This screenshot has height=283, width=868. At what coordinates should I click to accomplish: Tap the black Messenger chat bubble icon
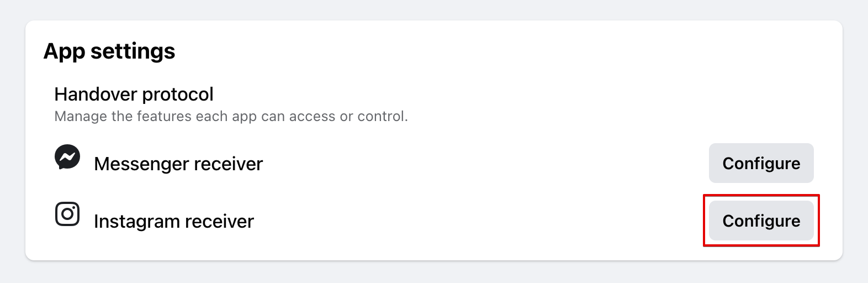click(x=67, y=158)
